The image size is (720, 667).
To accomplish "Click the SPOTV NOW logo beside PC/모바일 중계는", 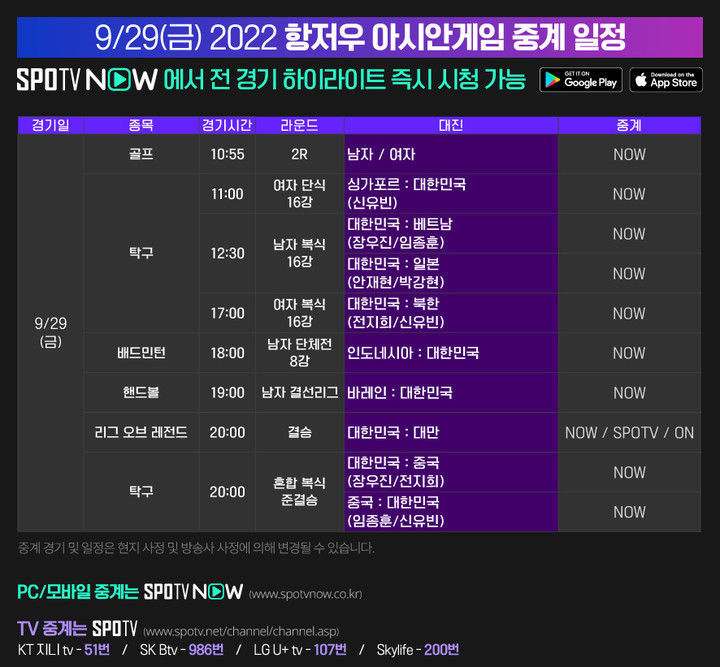I will (193, 592).
